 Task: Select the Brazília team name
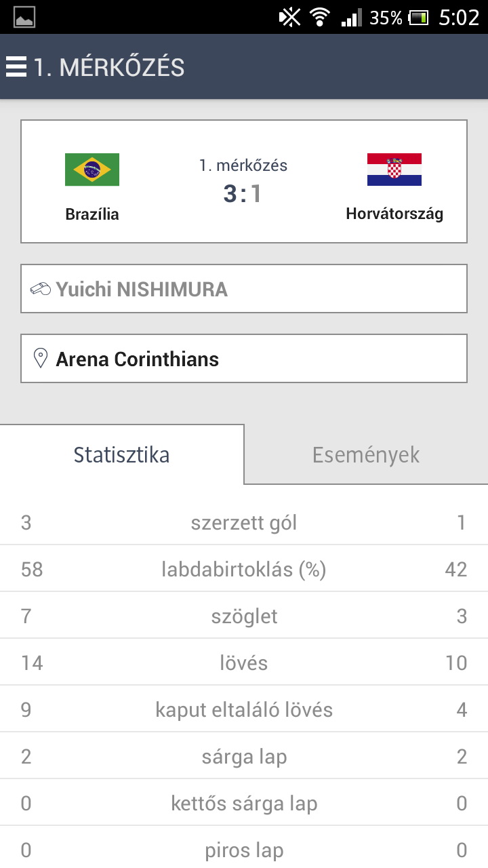click(x=92, y=214)
